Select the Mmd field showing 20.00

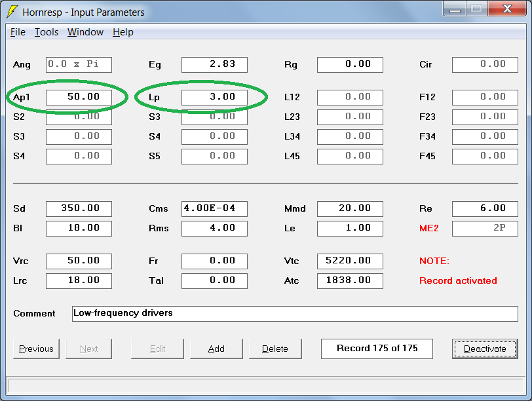[350, 208]
